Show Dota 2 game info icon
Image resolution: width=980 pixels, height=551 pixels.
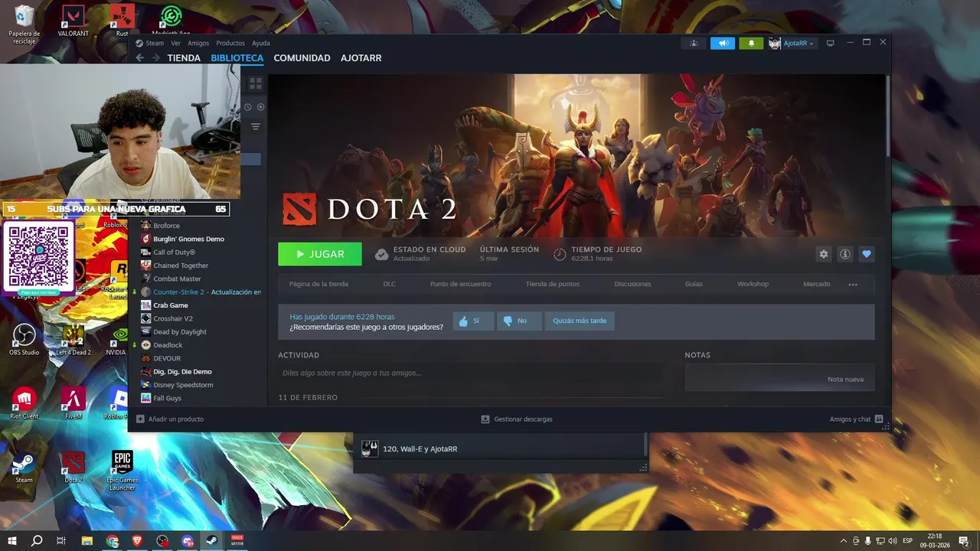pos(845,254)
